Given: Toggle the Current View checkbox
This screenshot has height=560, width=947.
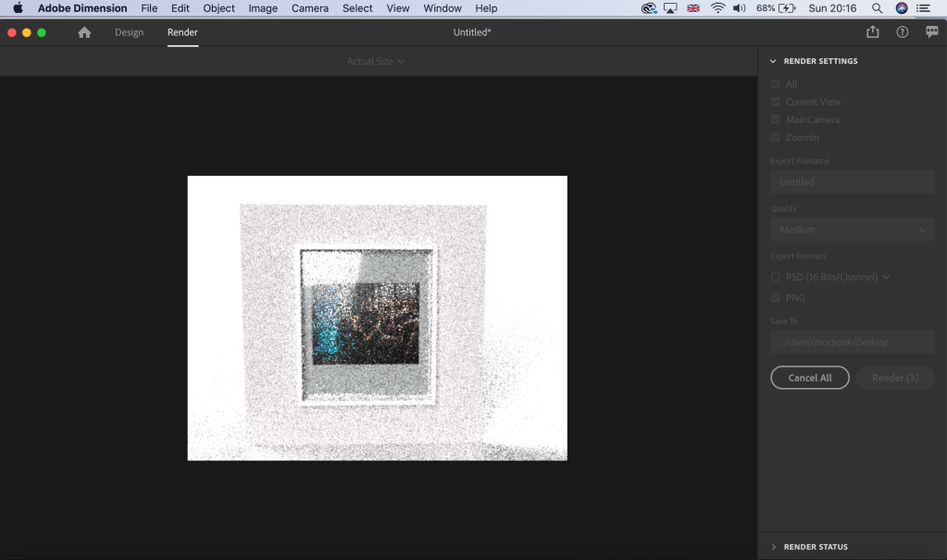Looking at the screenshot, I should pyautogui.click(x=776, y=102).
